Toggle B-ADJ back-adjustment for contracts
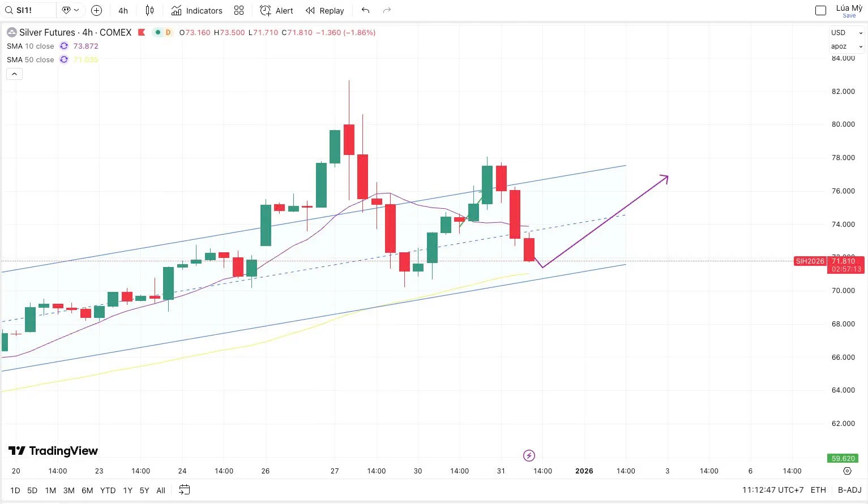 click(849, 490)
